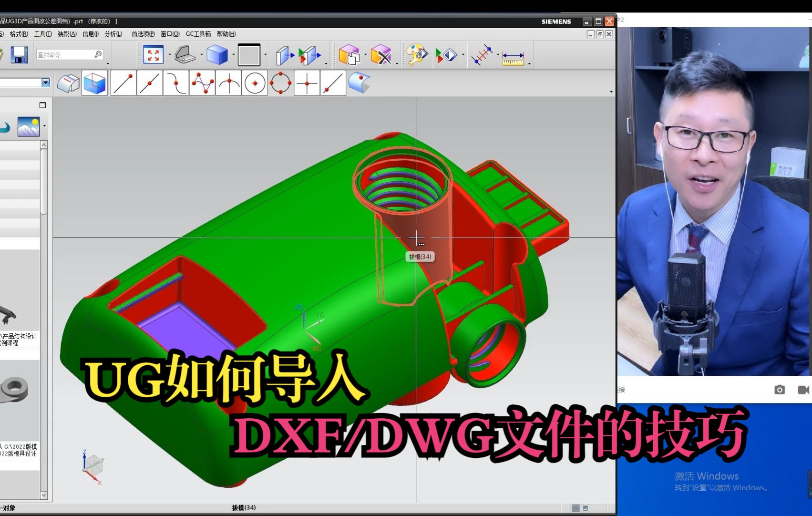The image size is (812, 516).
Task: Open the rapid dimension ruler tool
Action: coord(514,57)
